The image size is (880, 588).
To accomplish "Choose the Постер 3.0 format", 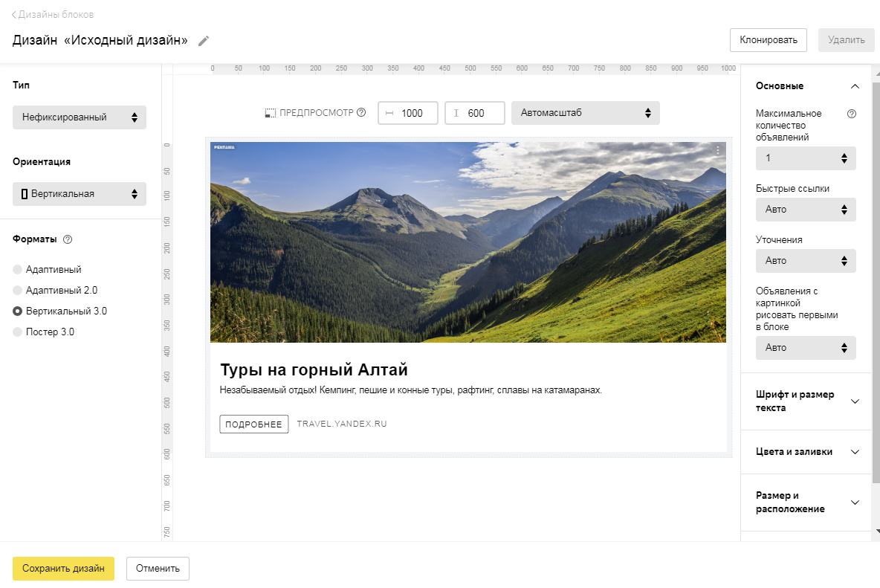I will tap(18, 332).
